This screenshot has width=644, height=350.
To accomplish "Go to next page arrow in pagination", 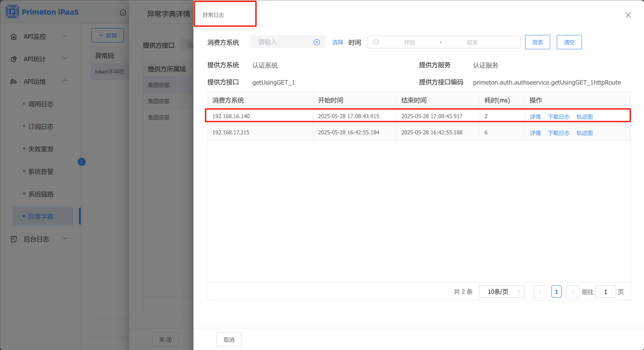I will pos(572,291).
